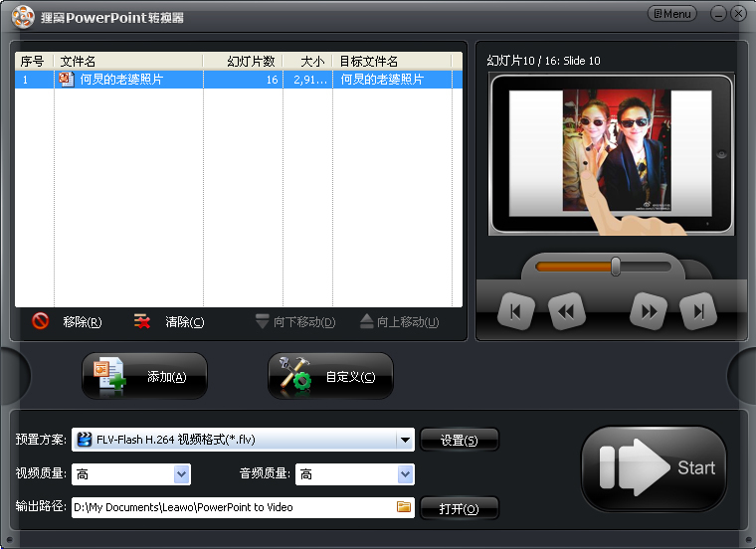
Task: Click 向上移动(U) move up
Action: [x=400, y=321]
